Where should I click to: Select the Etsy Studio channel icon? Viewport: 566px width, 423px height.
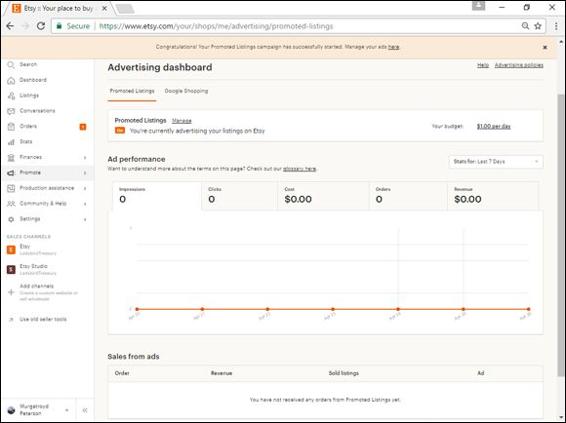[11, 270]
